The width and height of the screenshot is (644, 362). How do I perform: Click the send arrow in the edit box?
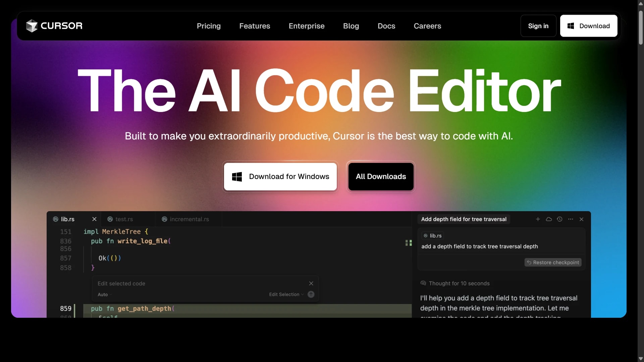click(x=311, y=294)
